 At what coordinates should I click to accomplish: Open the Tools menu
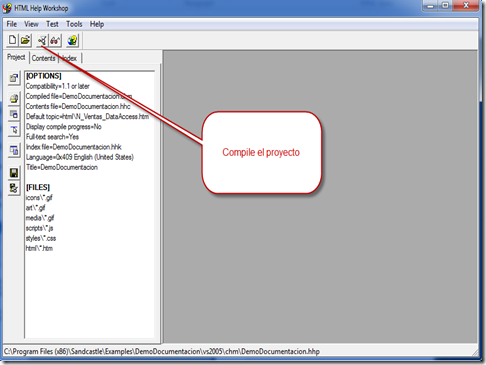pyautogui.click(x=74, y=24)
